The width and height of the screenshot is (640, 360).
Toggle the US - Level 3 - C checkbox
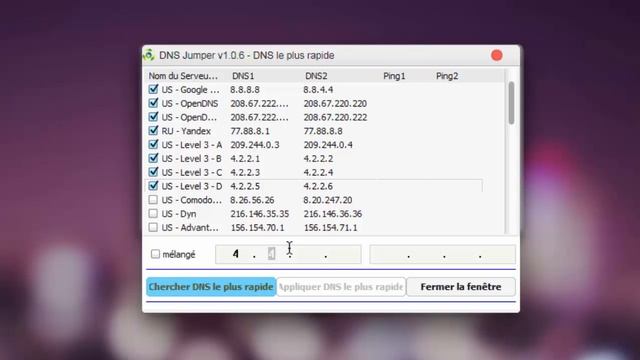point(153,172)
